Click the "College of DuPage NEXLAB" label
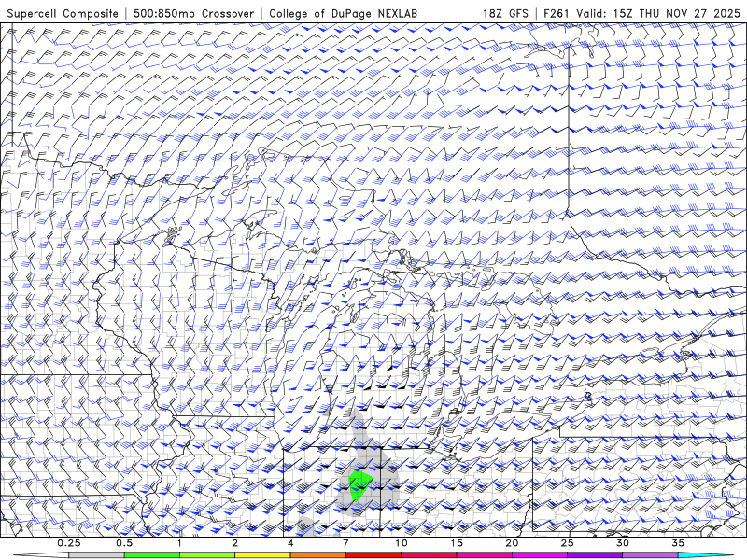The width and height of the screenshot is (747, 560). click(x=343, y=13)
